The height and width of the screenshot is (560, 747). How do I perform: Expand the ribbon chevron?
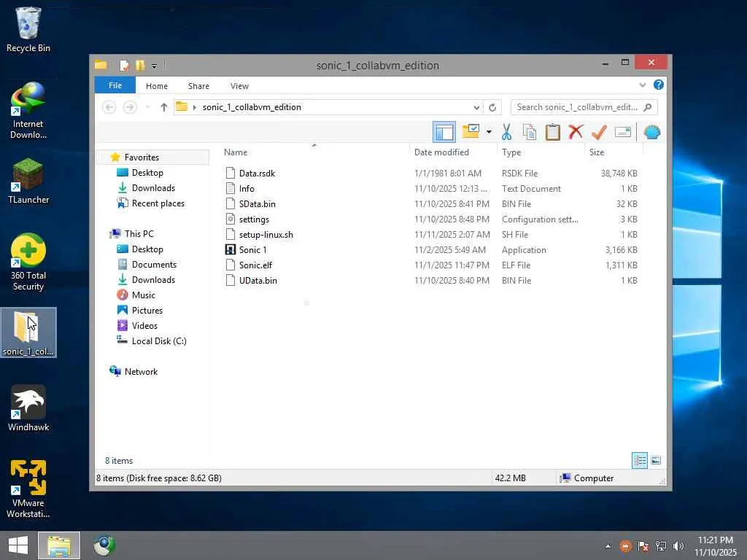642,85
